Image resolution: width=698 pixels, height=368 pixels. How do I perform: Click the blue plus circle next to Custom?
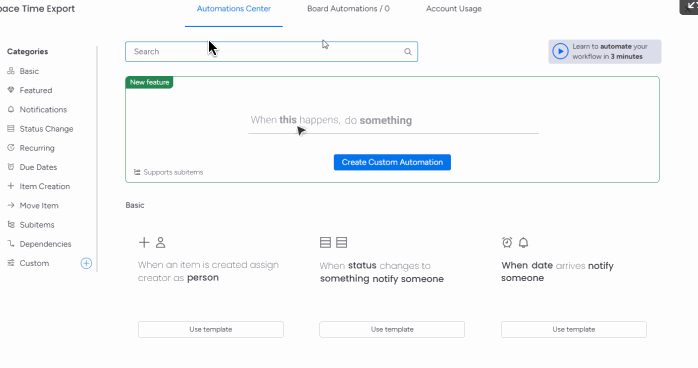click(86, 263)
